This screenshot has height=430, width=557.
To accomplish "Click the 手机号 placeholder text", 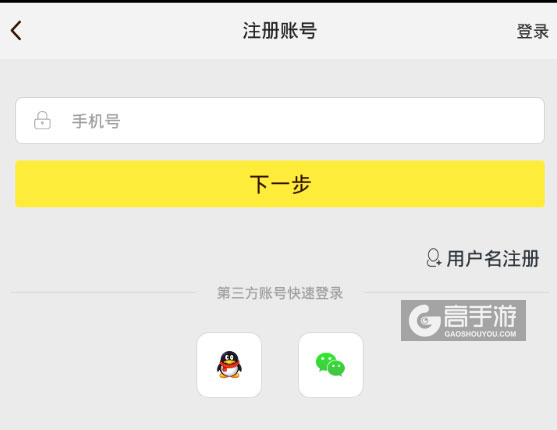I will (96, 121).
